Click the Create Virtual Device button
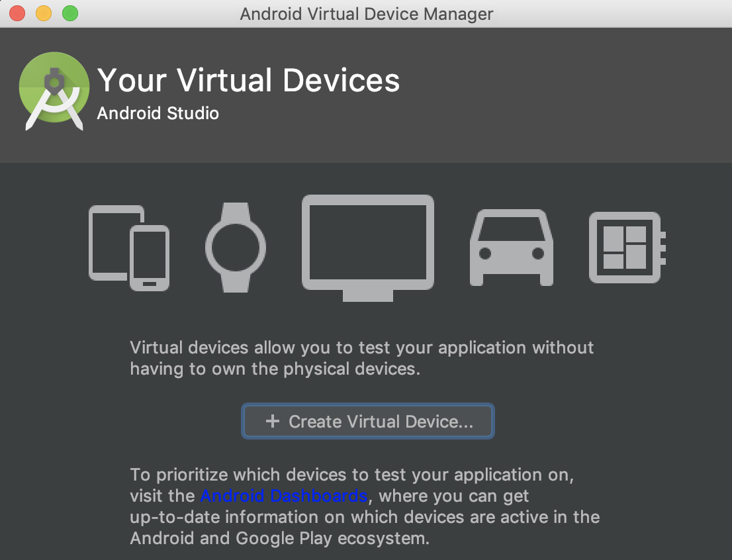 click(367, 421)
